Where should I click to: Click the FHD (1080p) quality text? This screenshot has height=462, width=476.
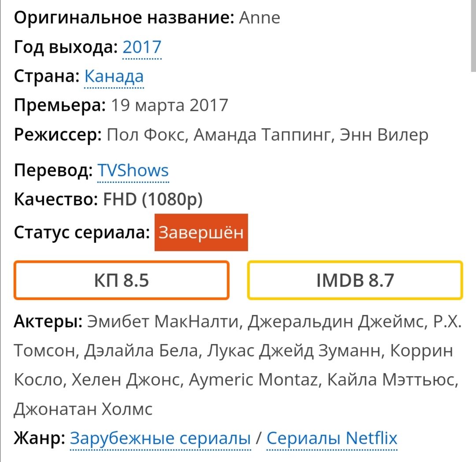[152, 200]
